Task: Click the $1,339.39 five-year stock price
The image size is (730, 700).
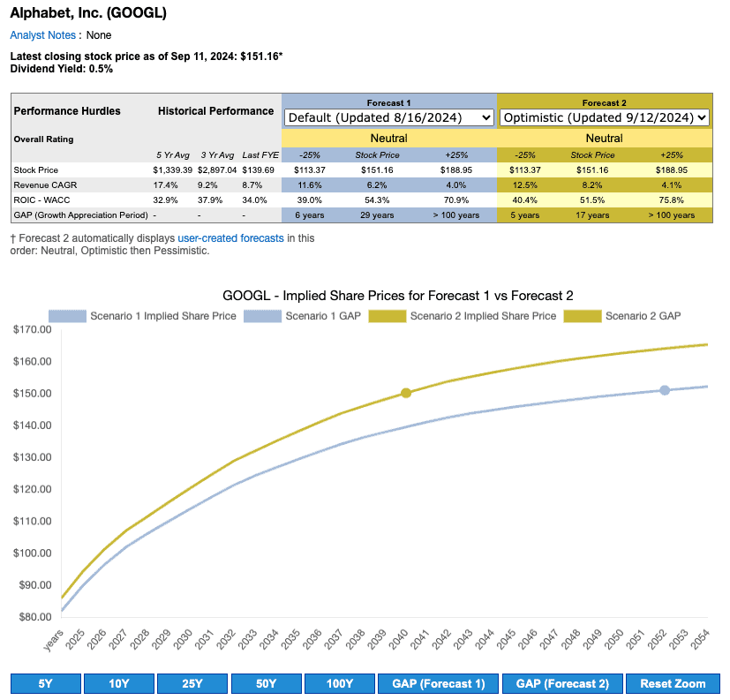Action: (x=172, y=169)
